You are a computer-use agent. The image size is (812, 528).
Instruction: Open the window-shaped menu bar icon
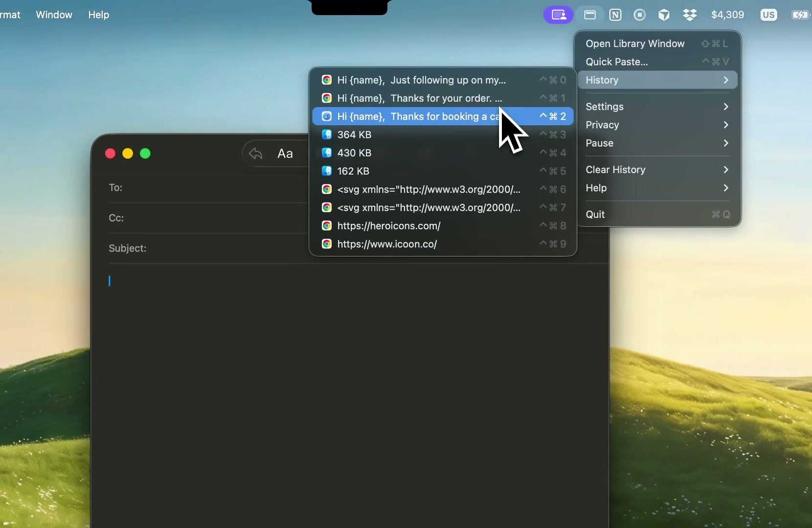coord(590,15)
